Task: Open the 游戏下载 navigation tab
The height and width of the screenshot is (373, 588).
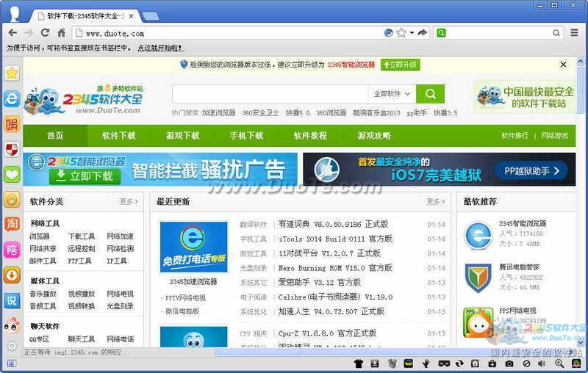Action: point(182,136)
